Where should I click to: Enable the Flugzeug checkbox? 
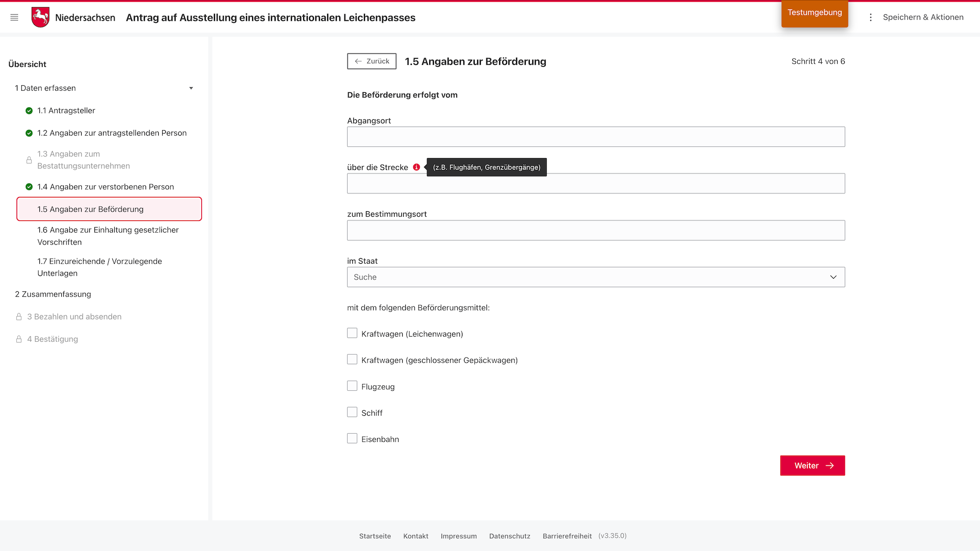(352, 386)
